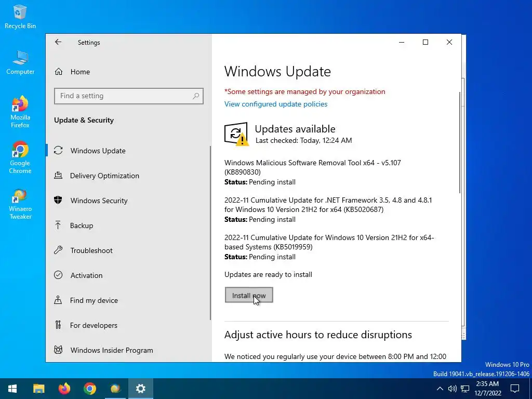The image size is (532, 399).
Task: Click the KB890830 Malicious Software Removal Tool text
Action: tap(312, 167)
